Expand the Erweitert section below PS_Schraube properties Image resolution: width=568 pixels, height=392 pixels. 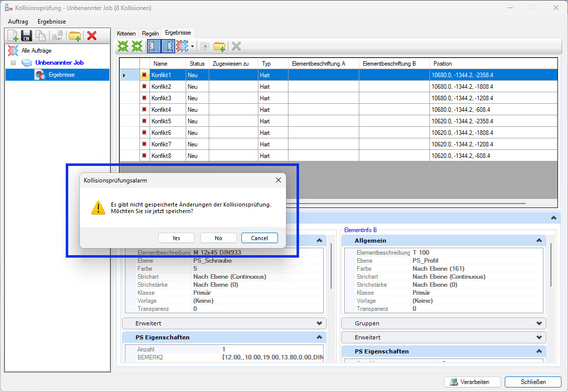pyautogui.click(x=319, y=323)
